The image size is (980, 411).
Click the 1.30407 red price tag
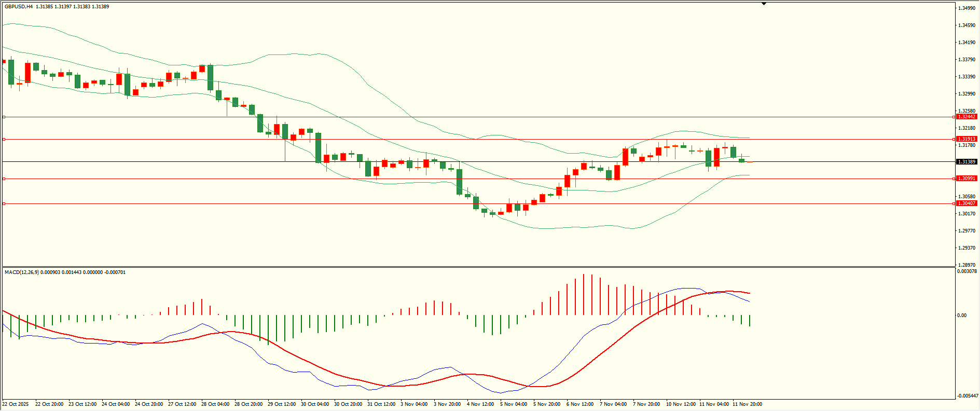click(x=967, y=203)
